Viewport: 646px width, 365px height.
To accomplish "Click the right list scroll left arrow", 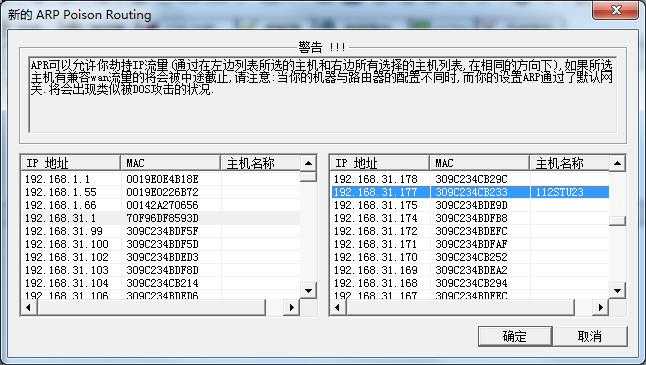I will tap(337, 307).
